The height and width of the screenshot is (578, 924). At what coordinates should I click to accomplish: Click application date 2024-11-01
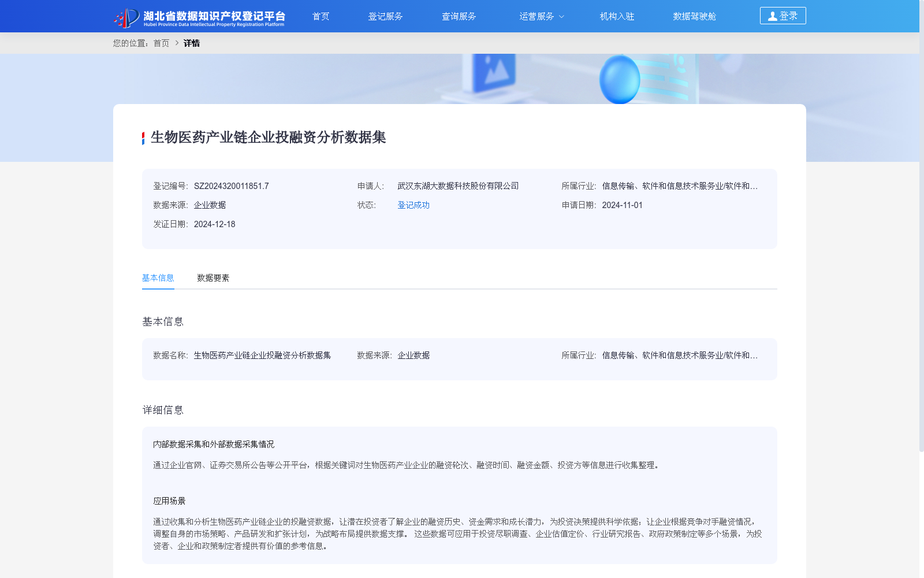(x=622, y=205)
